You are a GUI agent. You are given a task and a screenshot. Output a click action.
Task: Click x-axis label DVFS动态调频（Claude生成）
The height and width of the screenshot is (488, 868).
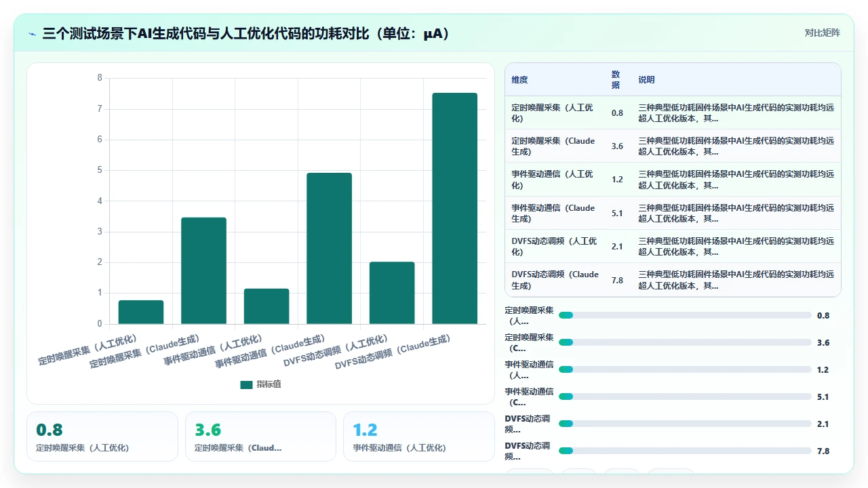[x=393, y=352]
